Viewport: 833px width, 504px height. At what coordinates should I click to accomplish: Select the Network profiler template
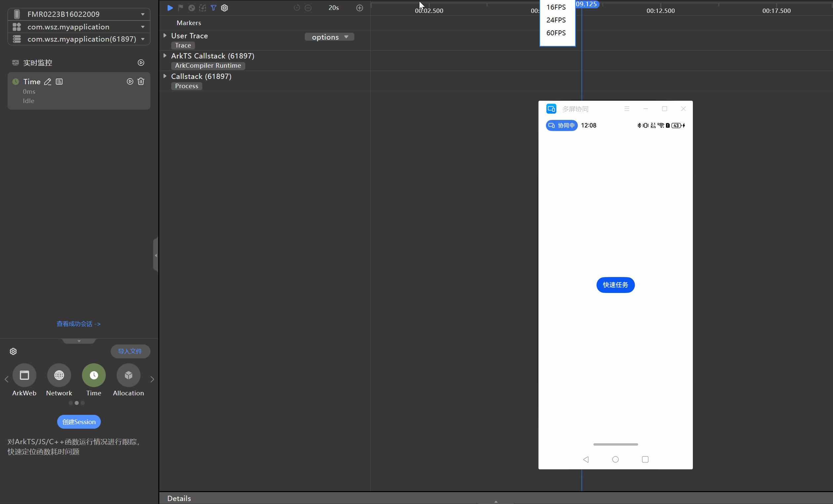[59, 375]
